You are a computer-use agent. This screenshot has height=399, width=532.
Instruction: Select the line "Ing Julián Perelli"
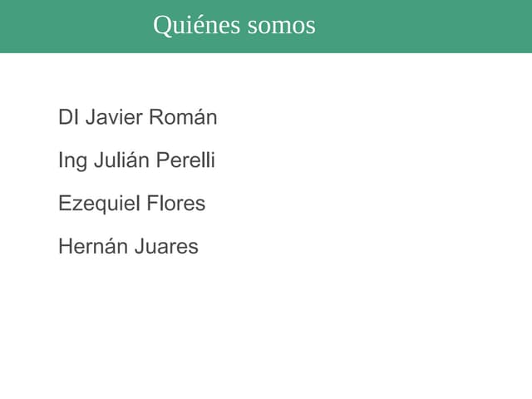point(136,160)
